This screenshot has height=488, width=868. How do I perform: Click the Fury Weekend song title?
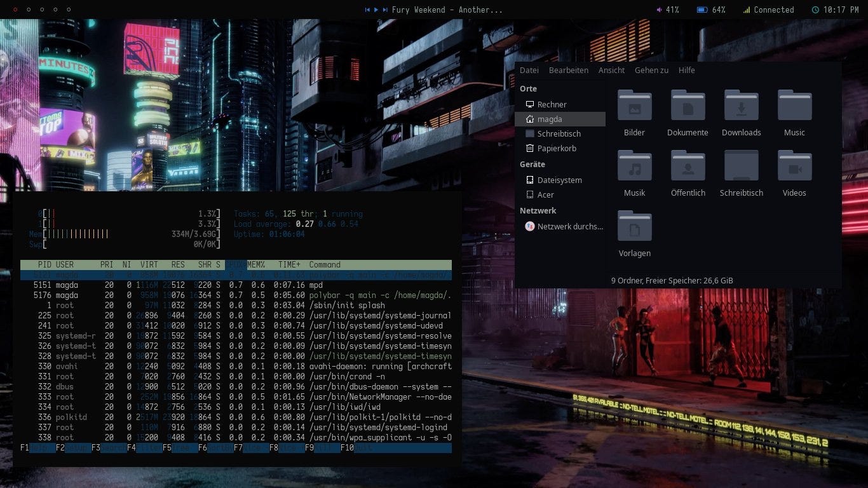447,10
